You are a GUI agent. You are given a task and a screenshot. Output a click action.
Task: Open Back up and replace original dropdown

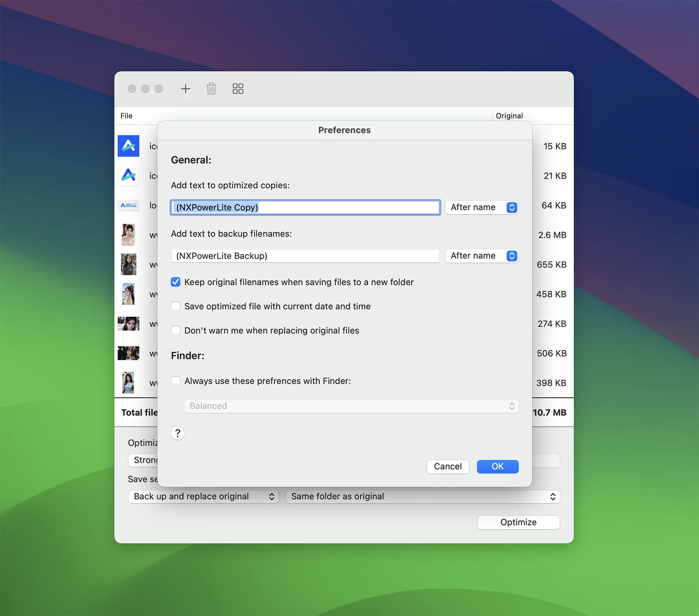pos(203,496)
